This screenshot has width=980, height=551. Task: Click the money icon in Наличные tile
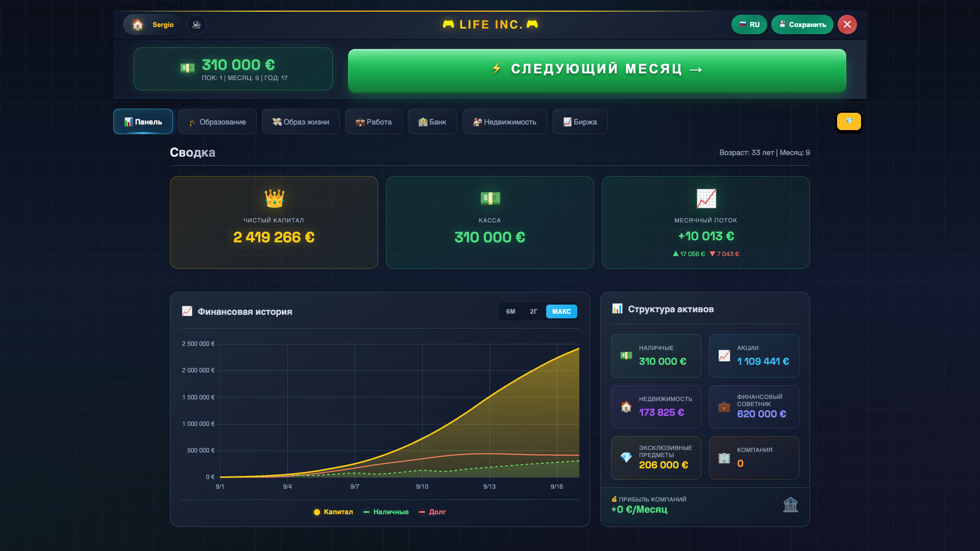click(x=626, y=356)
